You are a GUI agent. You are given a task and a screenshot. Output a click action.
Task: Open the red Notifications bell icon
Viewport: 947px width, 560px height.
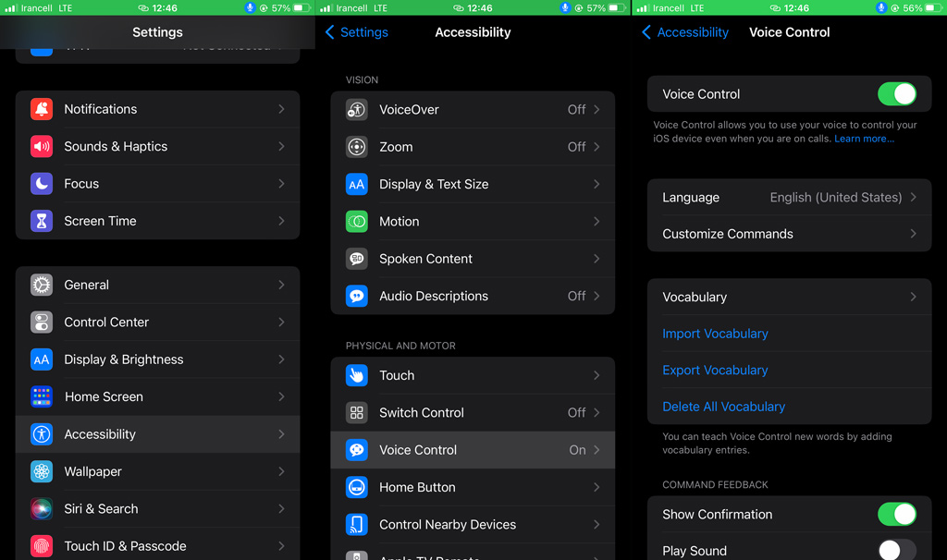[42, 109]
